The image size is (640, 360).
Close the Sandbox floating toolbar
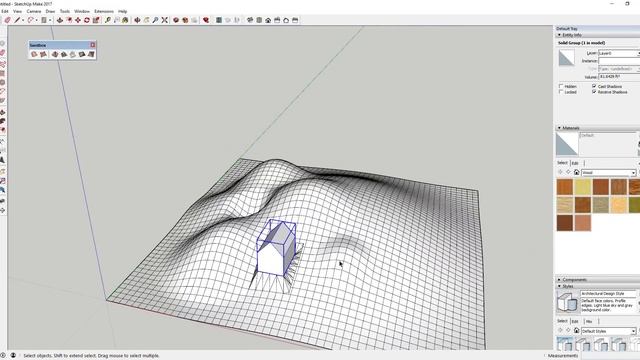click(93, 45)
